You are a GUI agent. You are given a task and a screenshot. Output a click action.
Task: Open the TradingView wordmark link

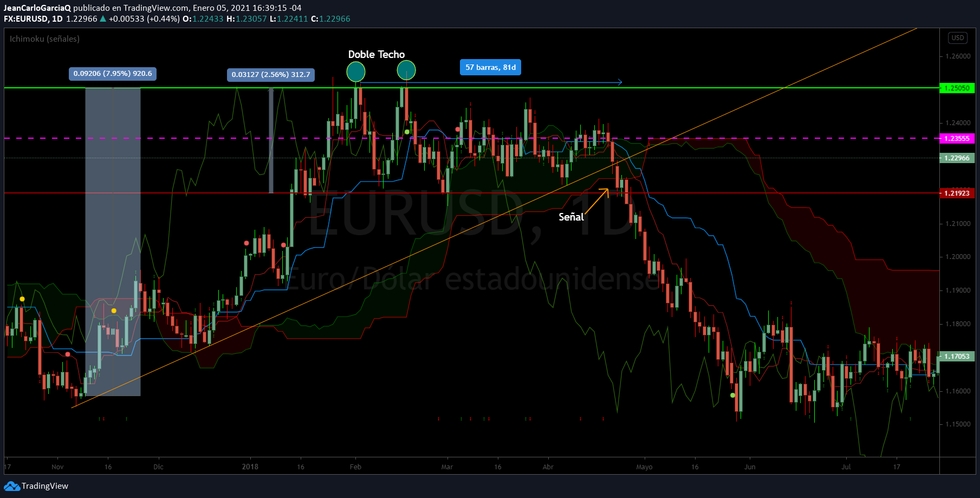[45, 486]
